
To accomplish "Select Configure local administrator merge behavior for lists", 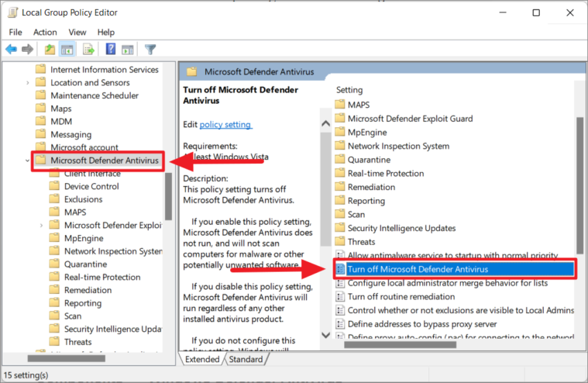I will coord(447,283).
